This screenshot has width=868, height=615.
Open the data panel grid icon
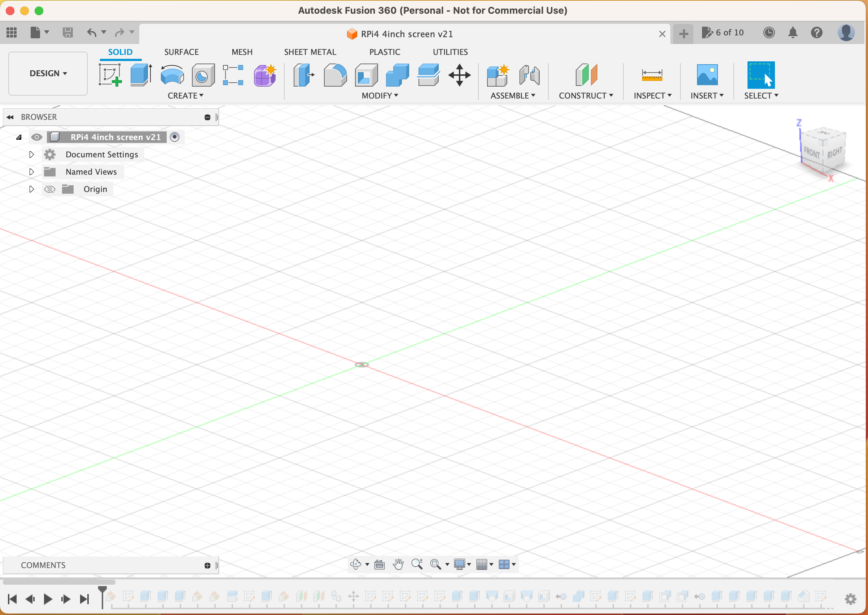(x=12, y=32)
